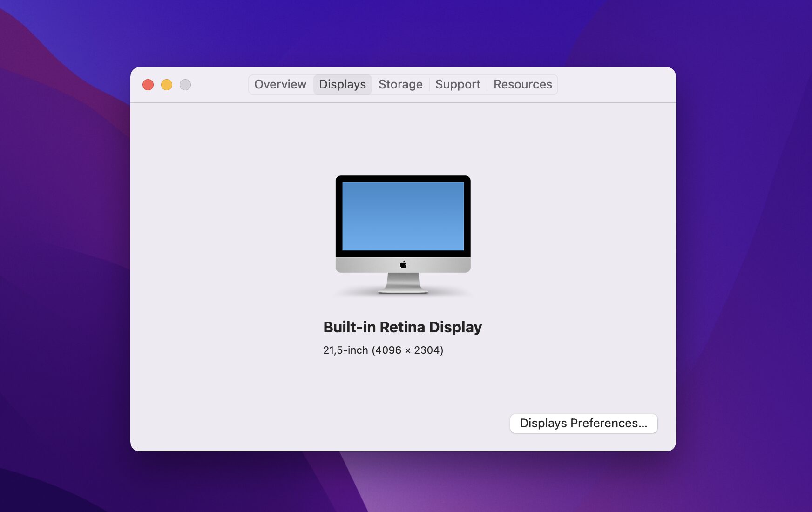
Task: Click the word "Retina" in the heading
Action: click(x=402, y=327)
